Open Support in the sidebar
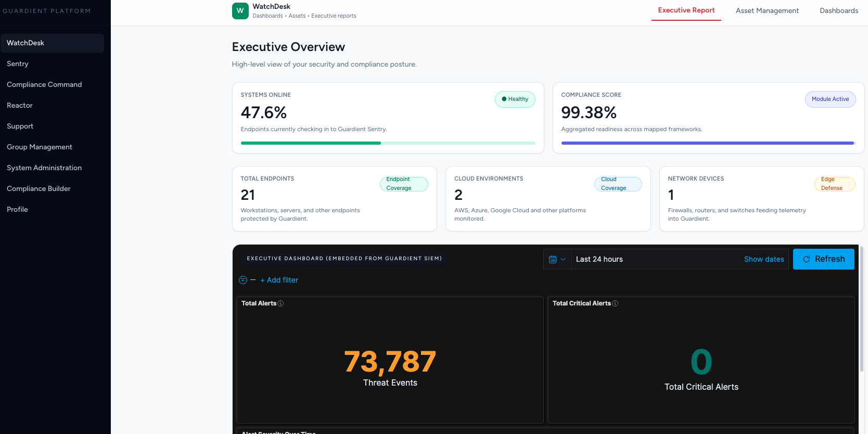Screen dimensions: 868x434 52,126
